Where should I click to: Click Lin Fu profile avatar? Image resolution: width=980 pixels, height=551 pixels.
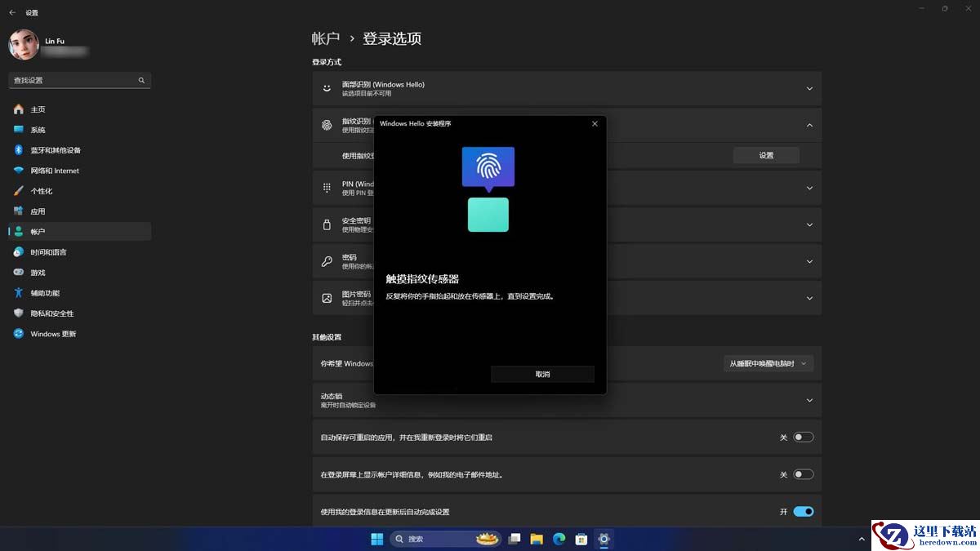(x=24, y=45)
